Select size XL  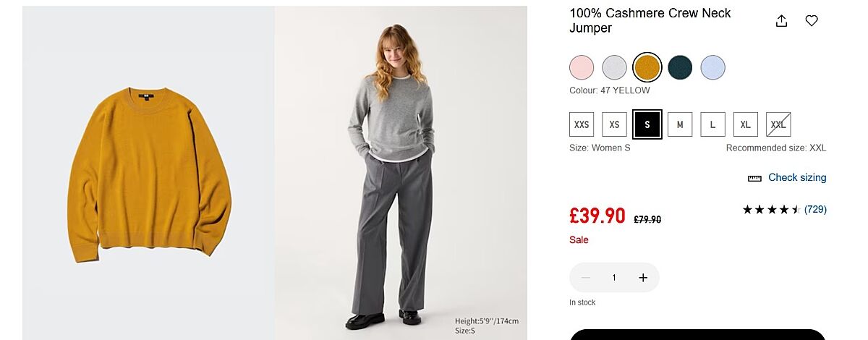coord(745,124)
